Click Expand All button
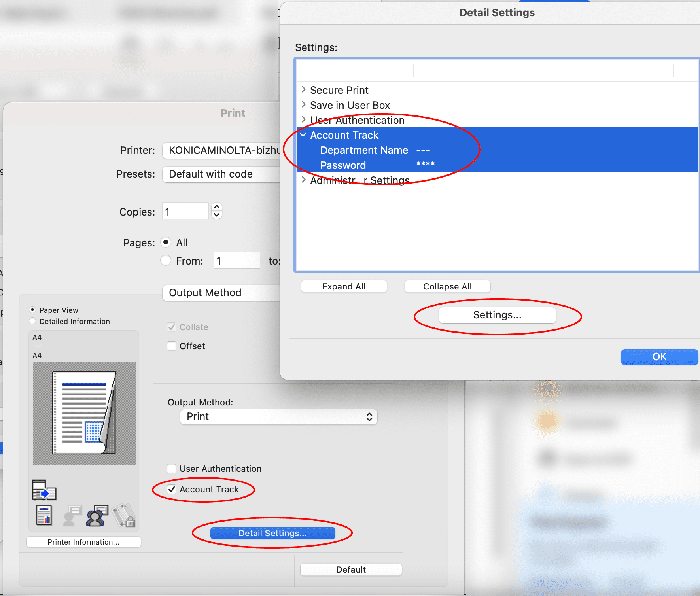This screenshot has height=596, width=700. tap(344, 286)
